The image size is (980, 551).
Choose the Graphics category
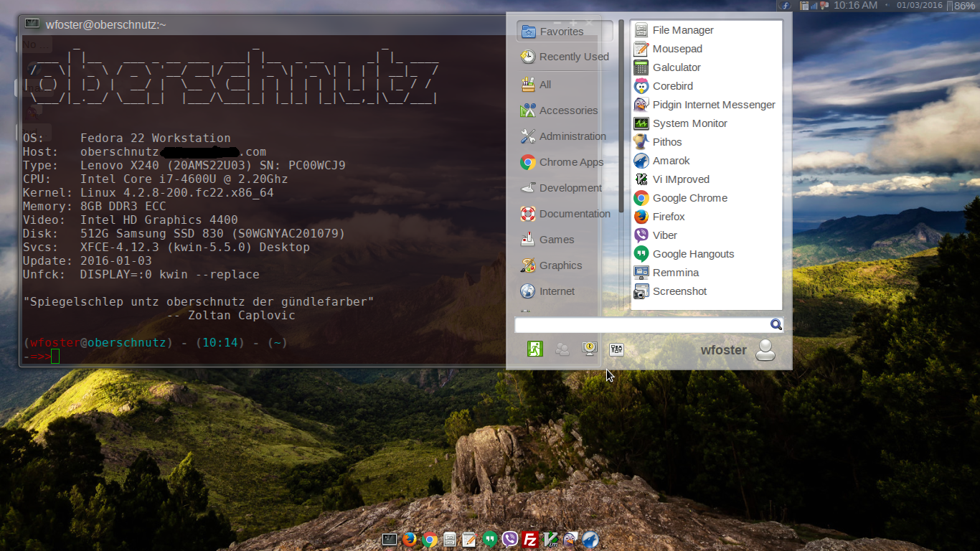pyautogui.click(x=560, y=265)
